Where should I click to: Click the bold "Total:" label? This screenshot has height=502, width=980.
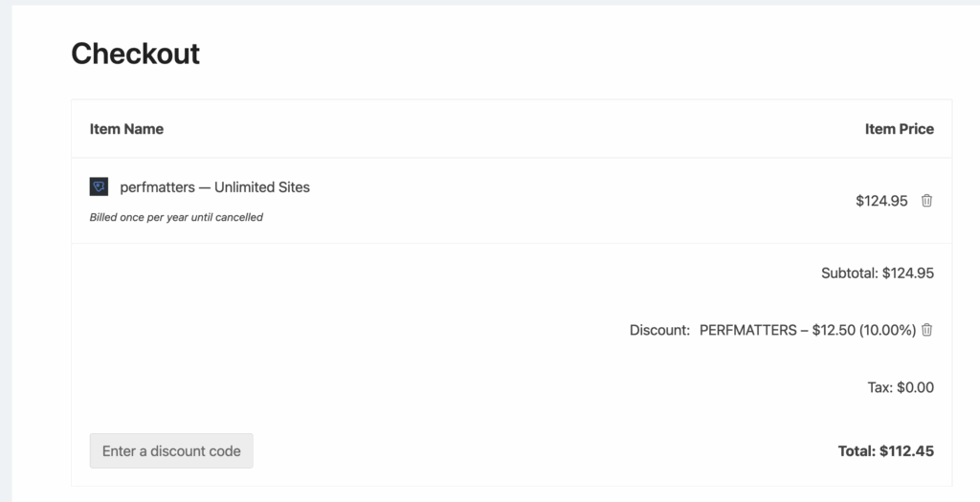(856, 450)
